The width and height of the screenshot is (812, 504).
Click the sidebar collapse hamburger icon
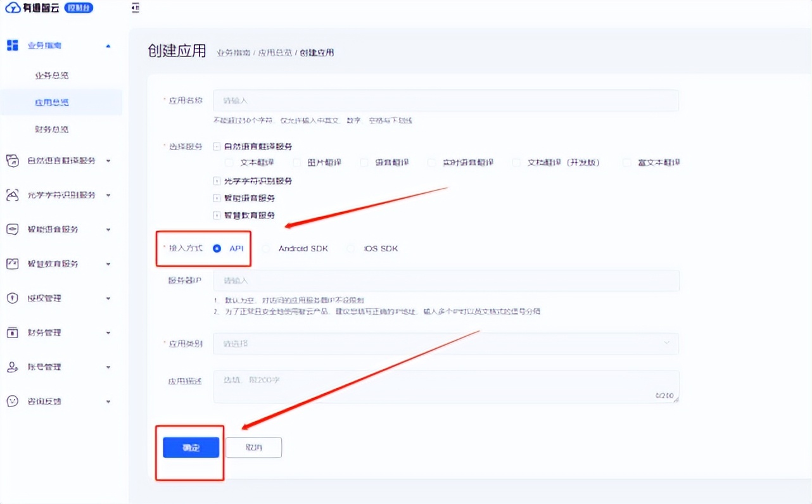click(135, 8)
